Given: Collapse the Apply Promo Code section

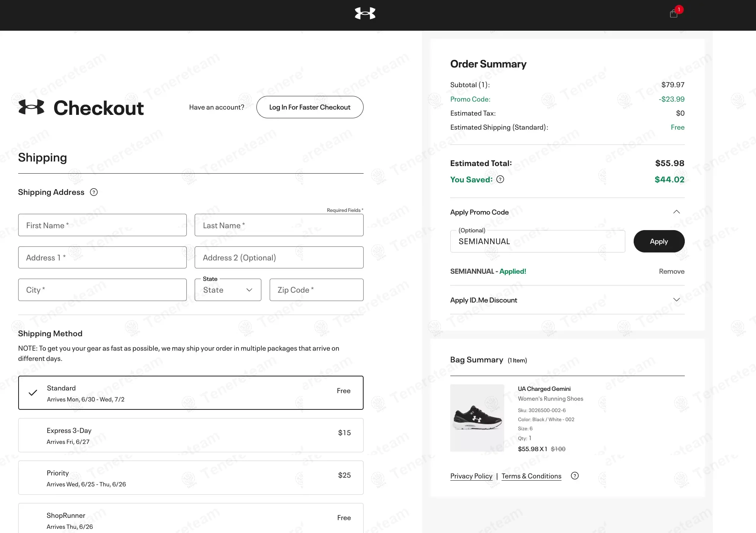Looking at the screenshot, I should coord(676,212).
